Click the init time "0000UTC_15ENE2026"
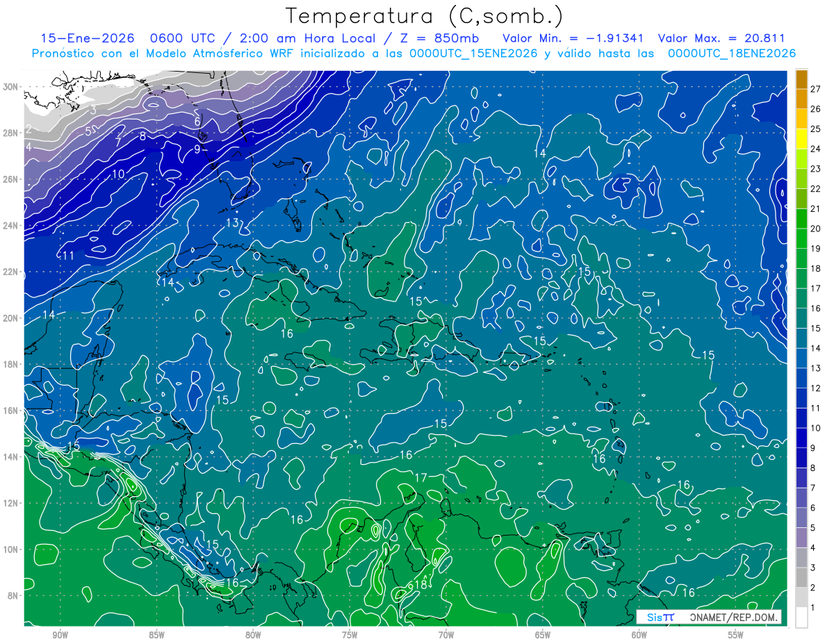 point(473,53)
